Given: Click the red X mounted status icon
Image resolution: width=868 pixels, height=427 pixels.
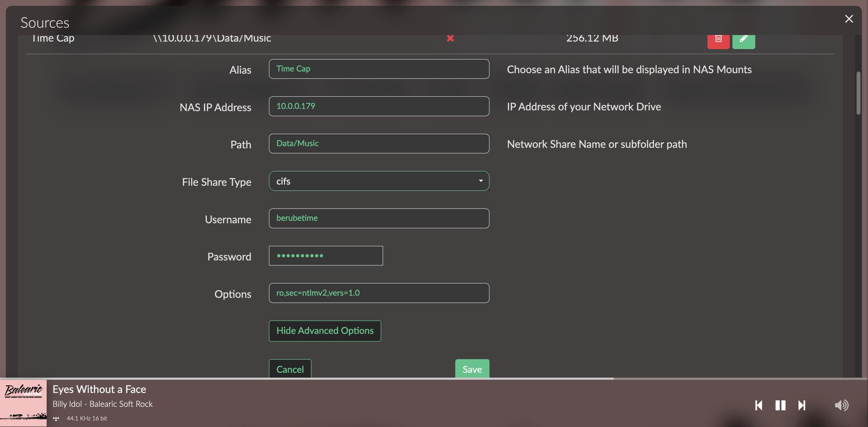Looking at the screenshot, I should [450, 38].
